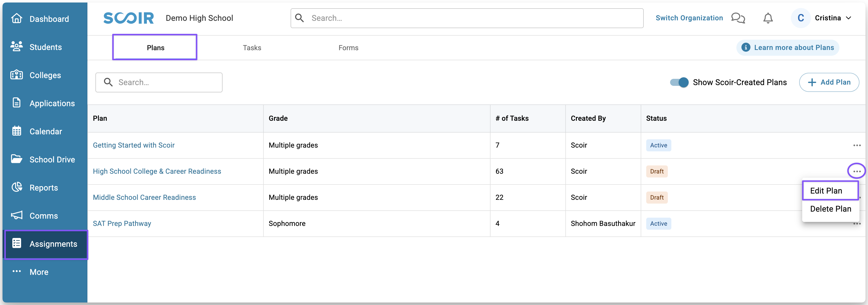Open the SAT Prep Pathway plan link
868x305 pixels.
122,223
